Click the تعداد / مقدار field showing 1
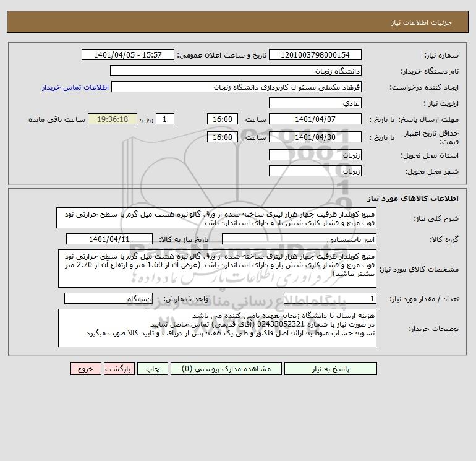The image size is (476, 461). click(x=330, y=298)
